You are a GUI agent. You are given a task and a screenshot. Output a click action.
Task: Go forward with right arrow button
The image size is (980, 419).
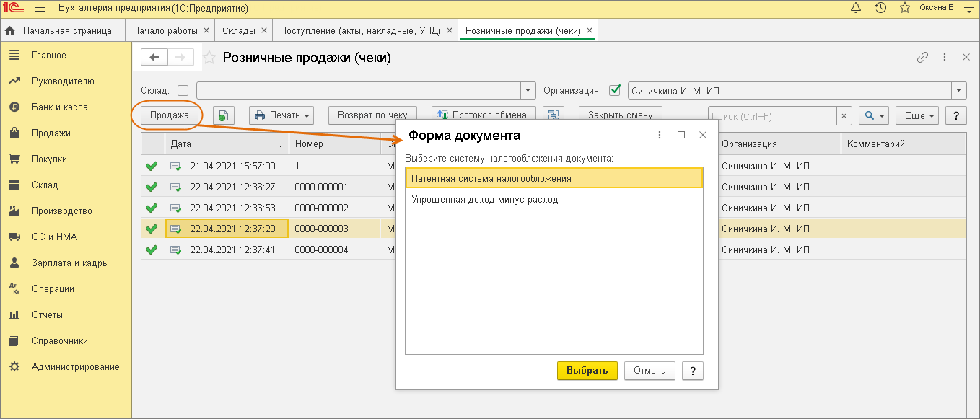click(x=180, y=58)
